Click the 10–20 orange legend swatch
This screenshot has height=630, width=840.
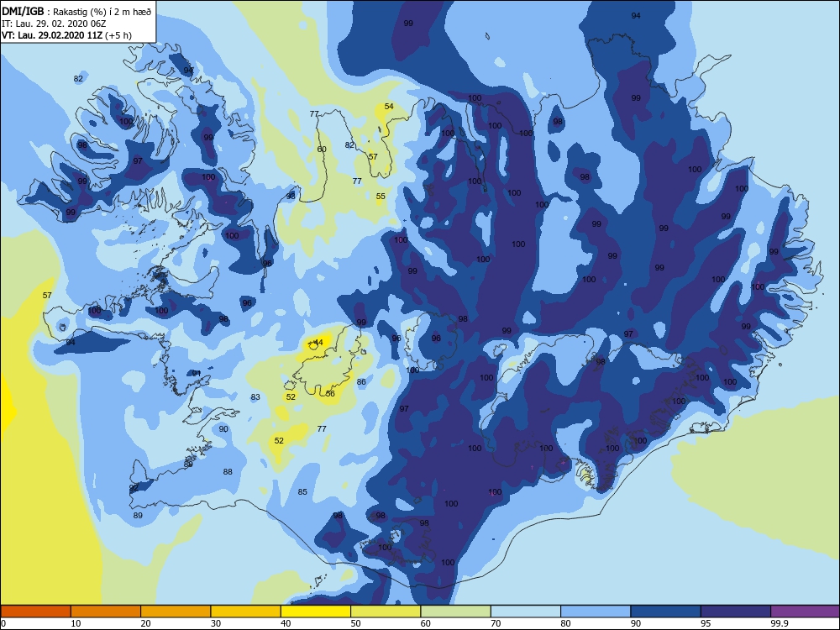click(x=106, y=612)
